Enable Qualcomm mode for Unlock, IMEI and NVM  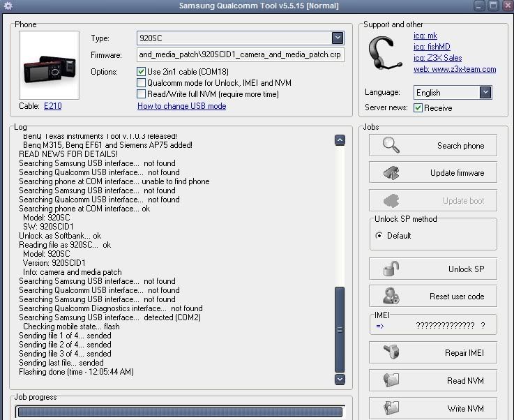[142, 82]
